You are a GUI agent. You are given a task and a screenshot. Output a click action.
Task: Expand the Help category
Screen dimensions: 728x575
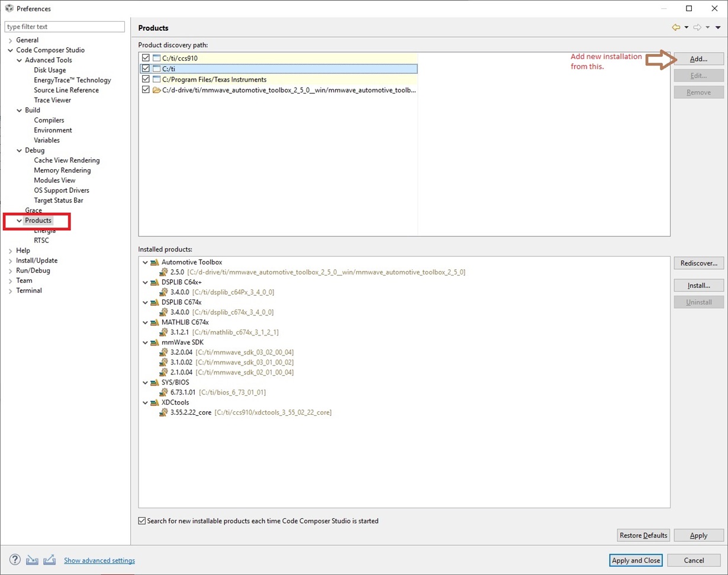10,251
